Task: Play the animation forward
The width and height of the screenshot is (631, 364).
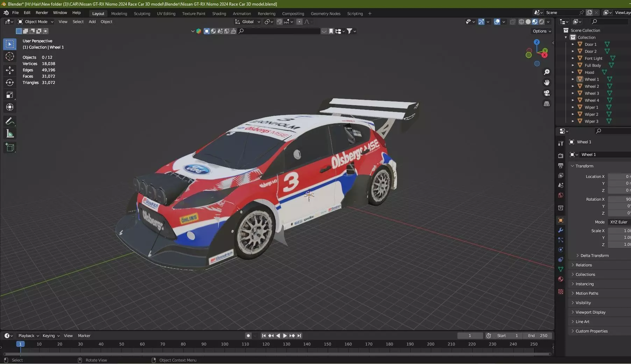Action: (x=285, y=336)
